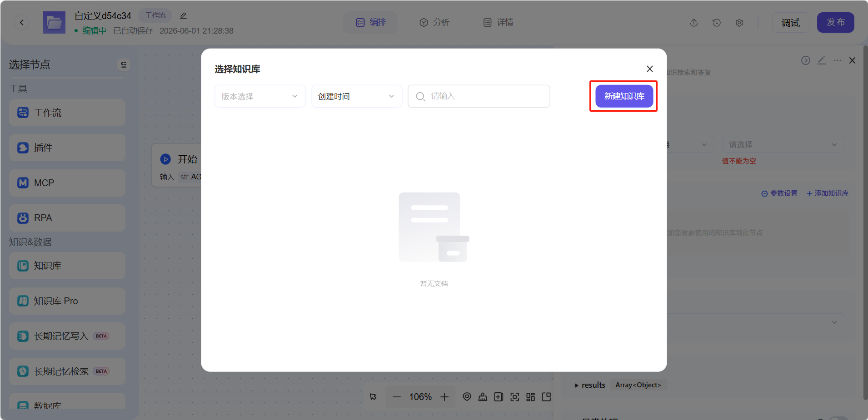Select the 数据库 node

(67, 401)
